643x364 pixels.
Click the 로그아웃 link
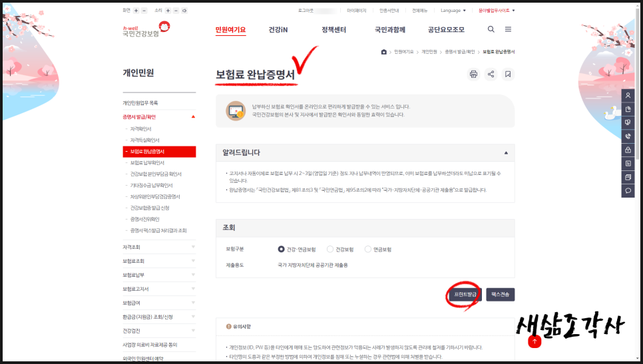pos(306,11)
